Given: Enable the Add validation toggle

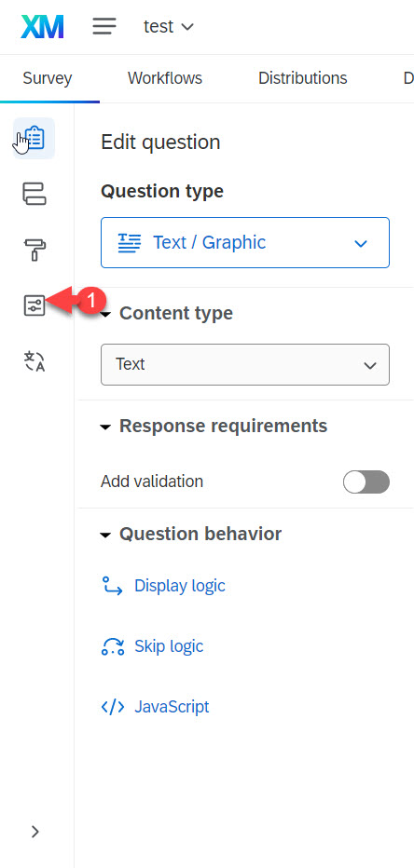Looking at the screenshot, I should [366, 481].
